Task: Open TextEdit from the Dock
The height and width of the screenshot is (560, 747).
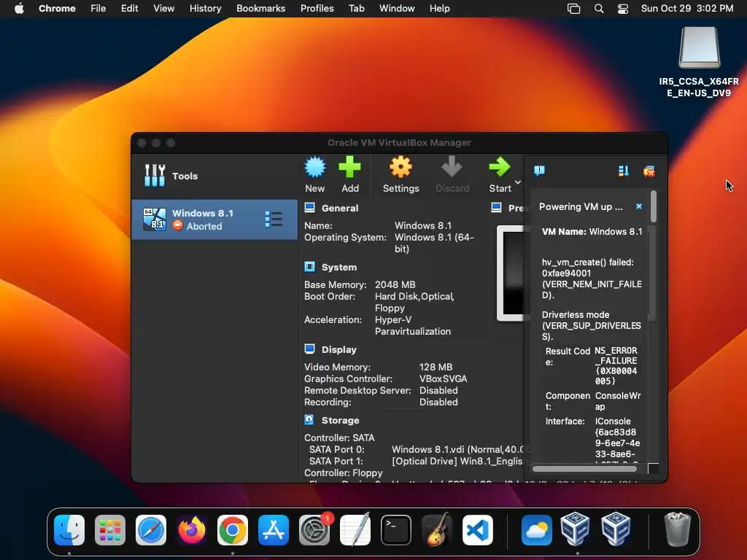Action: tap(355, 530)
